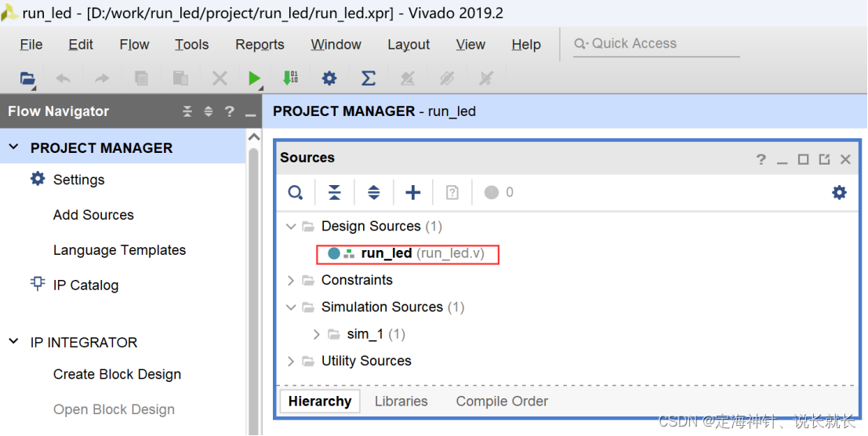Click Add Sources in Flow Navigator
Image resolution: width=868 pixels, height=436 pixels.
[93, 215]
